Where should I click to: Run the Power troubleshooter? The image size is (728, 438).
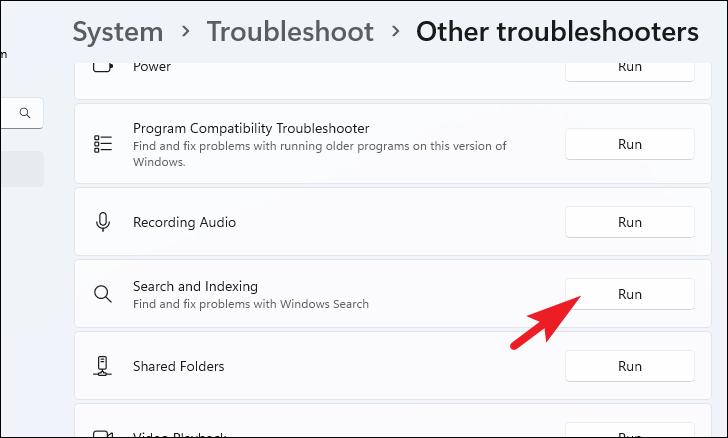click(x=630, y=71)
